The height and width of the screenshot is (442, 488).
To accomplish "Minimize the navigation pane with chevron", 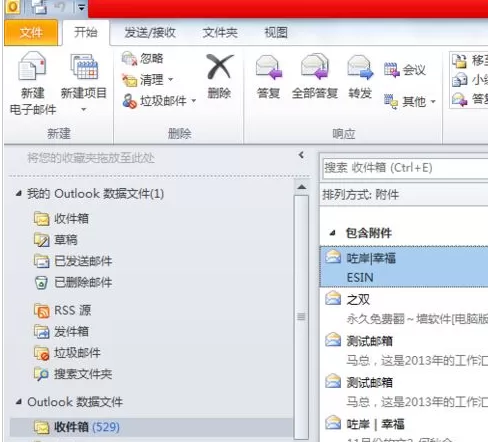I will coord(301,155).
